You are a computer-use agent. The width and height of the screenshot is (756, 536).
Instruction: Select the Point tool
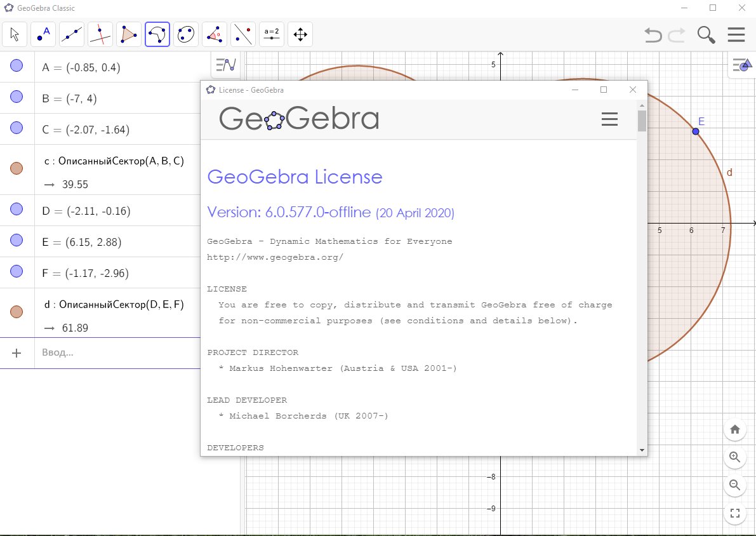(43, 34)
